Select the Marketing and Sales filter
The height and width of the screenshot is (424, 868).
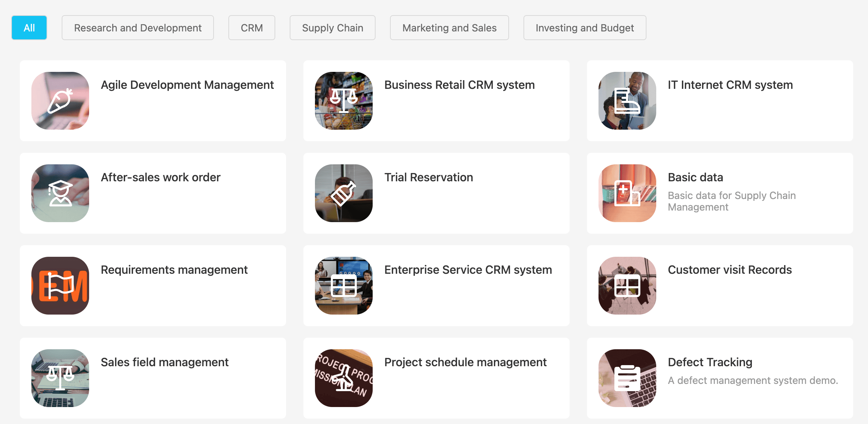click(x=449, y=27)
